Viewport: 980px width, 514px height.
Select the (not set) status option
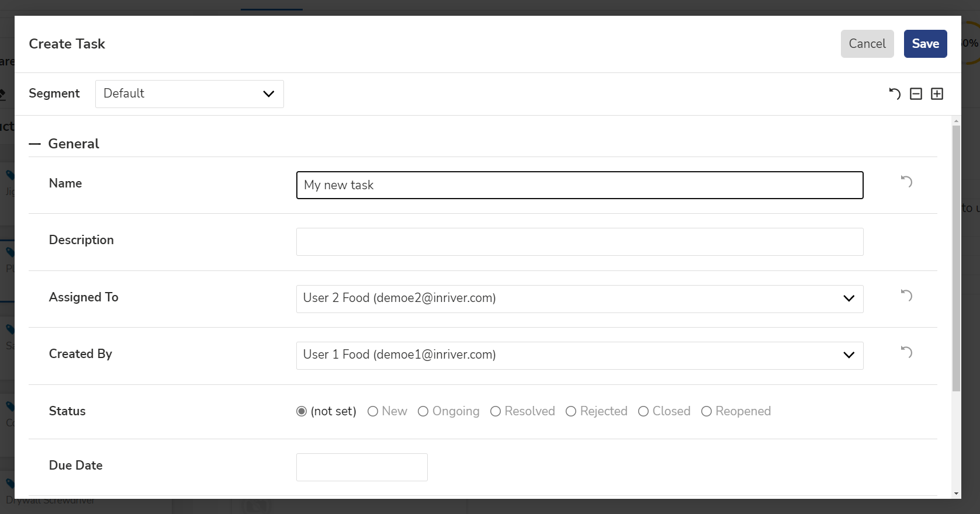(302, 411)
